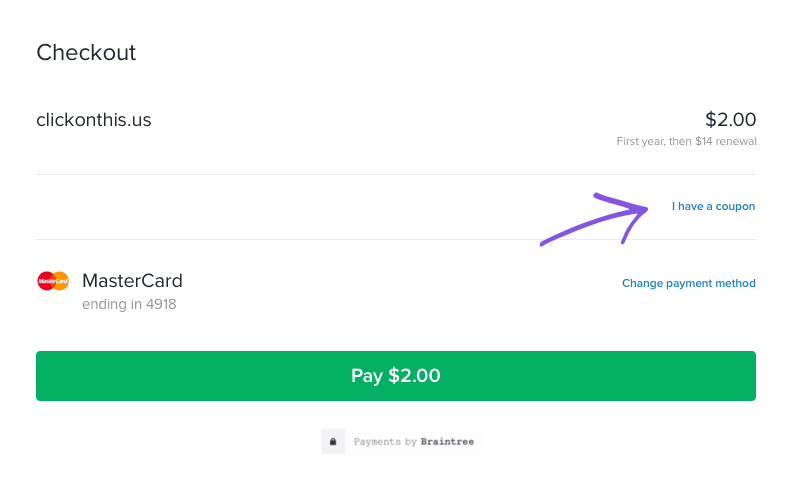
Task: Click the MasterCard card name text
Action: pos(132,281)
